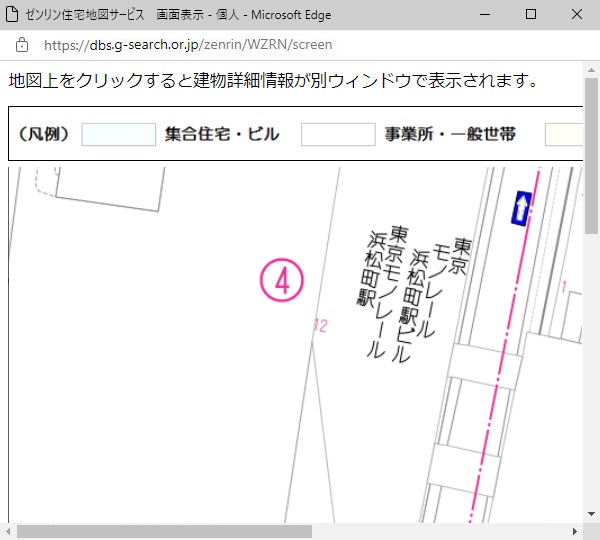
Task: Click the page document icon in title bar
Action: pyautogui.click(x=12, y=15)
